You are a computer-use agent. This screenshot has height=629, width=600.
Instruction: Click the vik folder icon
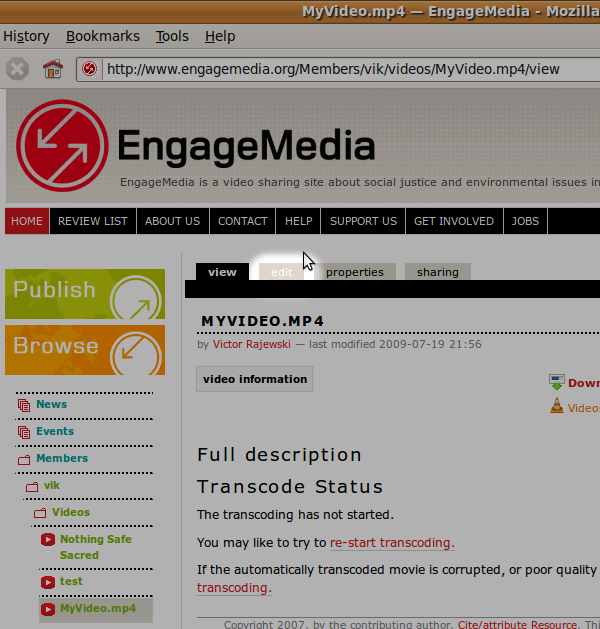pos(32,487)
